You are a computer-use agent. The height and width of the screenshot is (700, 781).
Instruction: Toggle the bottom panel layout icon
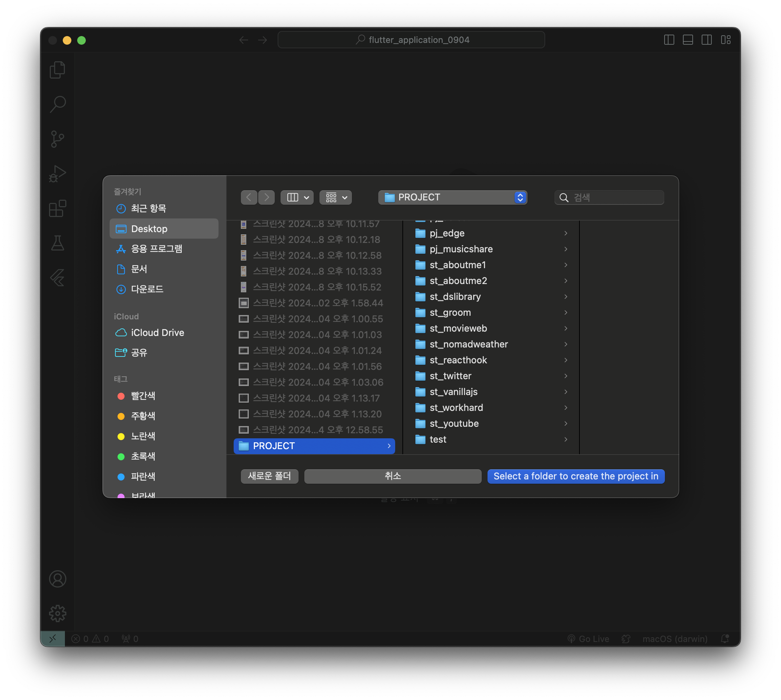click(x=688, y=40)
